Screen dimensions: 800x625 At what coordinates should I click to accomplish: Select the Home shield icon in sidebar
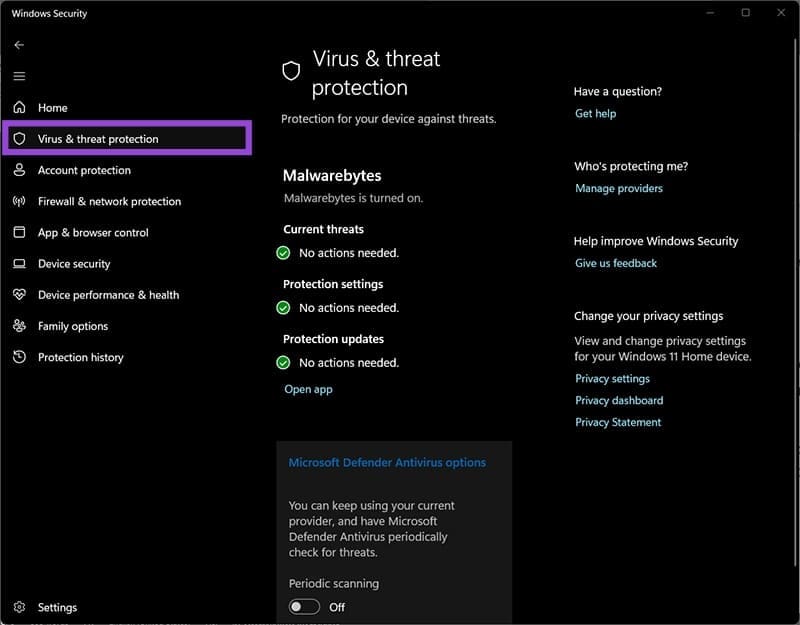tap(20, 107)
